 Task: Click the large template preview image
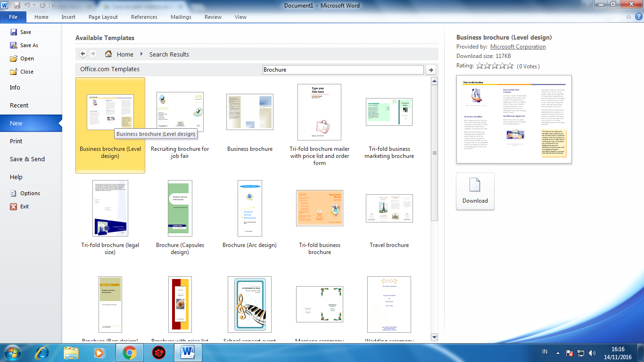click(x=514, y=119)
